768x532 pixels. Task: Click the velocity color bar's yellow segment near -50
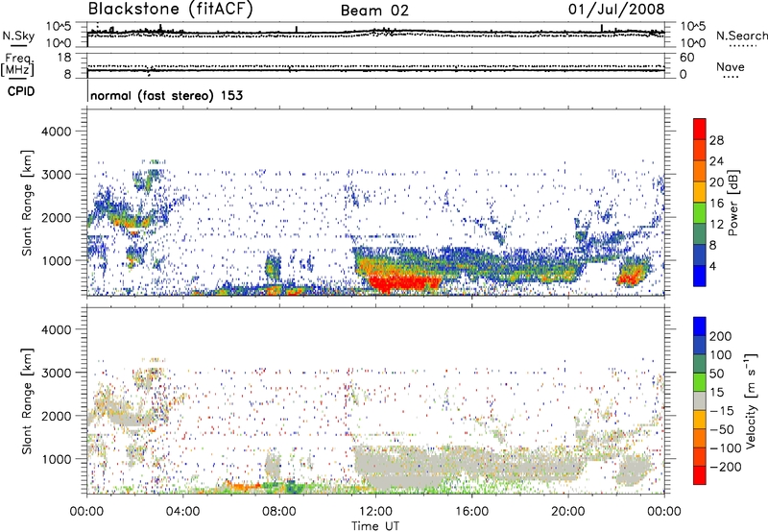(x=700, y=420)
